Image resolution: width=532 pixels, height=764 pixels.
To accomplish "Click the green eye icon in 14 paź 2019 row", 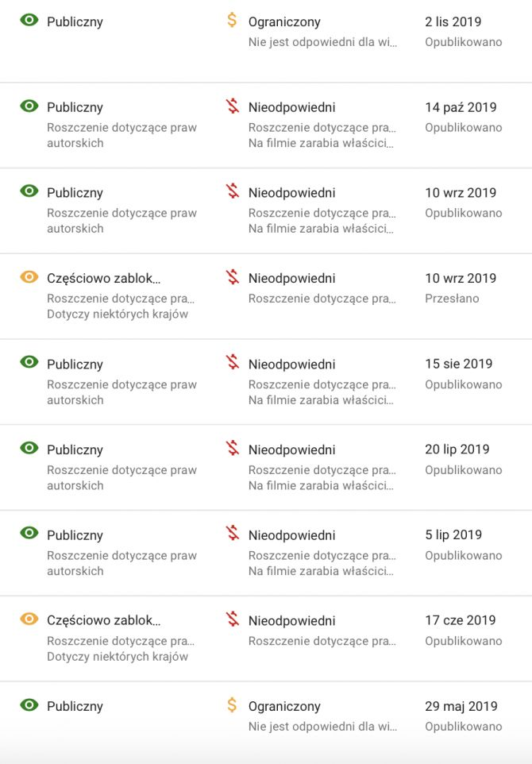I will point(29,106).
